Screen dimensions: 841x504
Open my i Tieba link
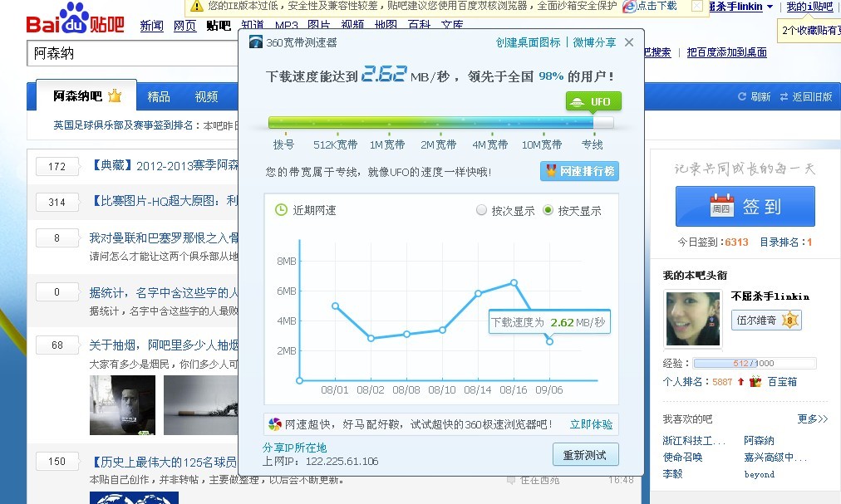(x=810, y=7)
